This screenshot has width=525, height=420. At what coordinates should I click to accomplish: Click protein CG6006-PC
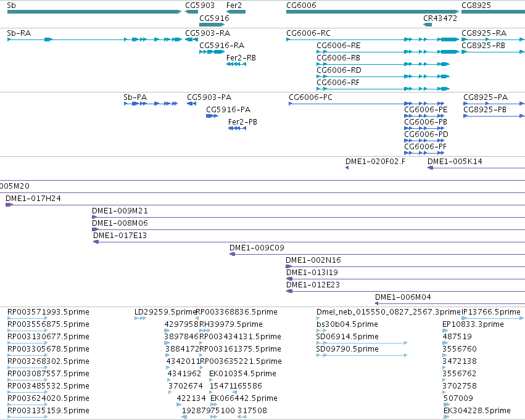(x=311, y=97)
